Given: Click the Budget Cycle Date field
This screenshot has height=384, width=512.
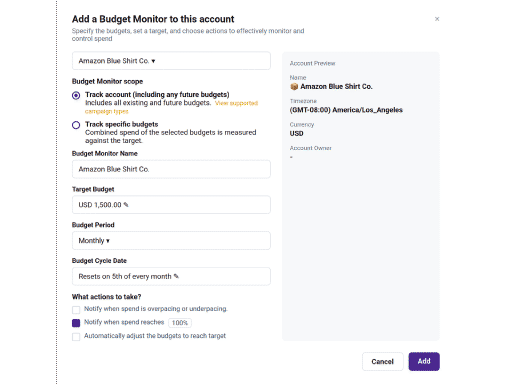Looking at the screenshot, I should point(171,276).
